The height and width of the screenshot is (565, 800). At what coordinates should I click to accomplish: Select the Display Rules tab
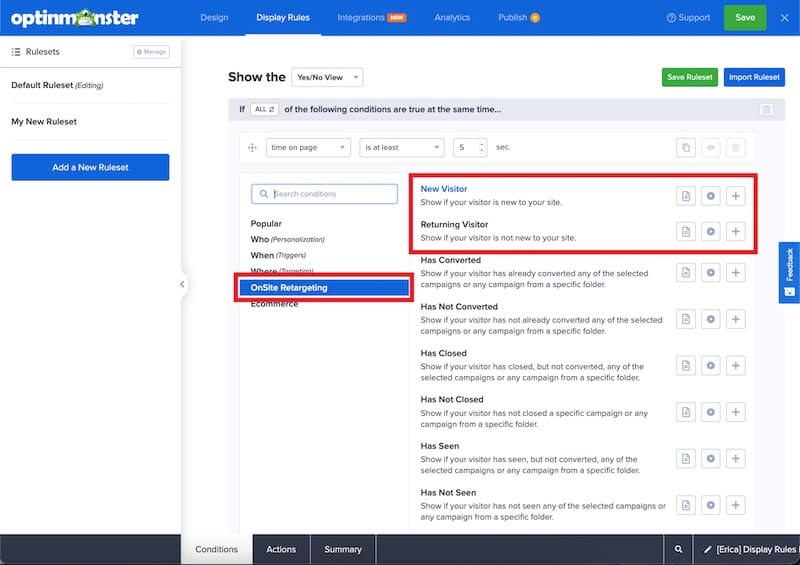283,17
